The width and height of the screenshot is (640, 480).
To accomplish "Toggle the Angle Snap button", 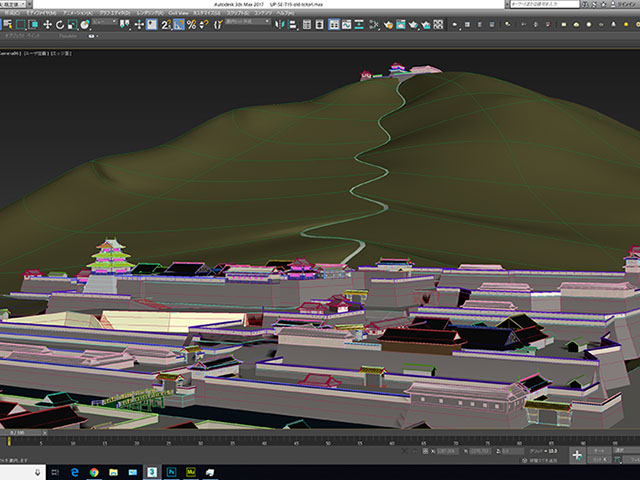I will (177, 24).
